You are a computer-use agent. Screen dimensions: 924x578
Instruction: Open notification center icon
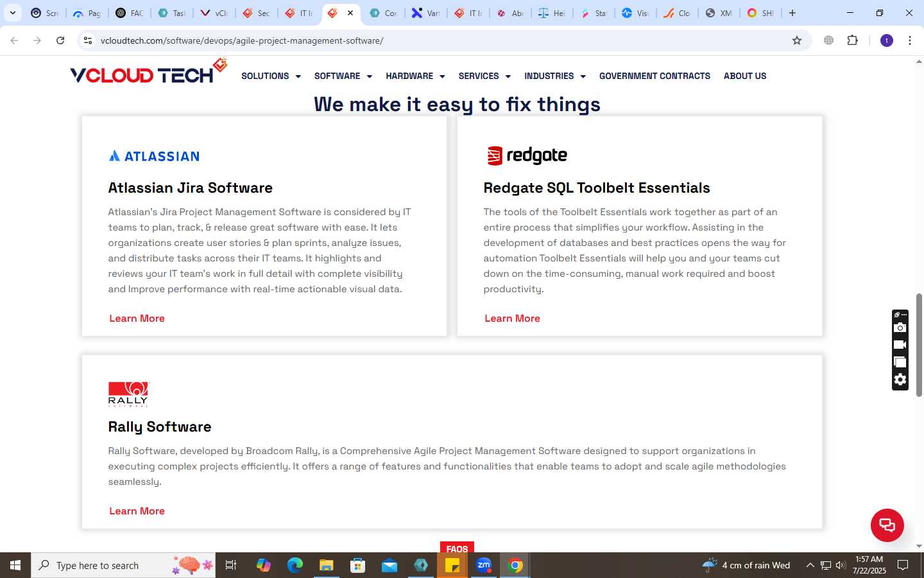(x=903, y=565)
